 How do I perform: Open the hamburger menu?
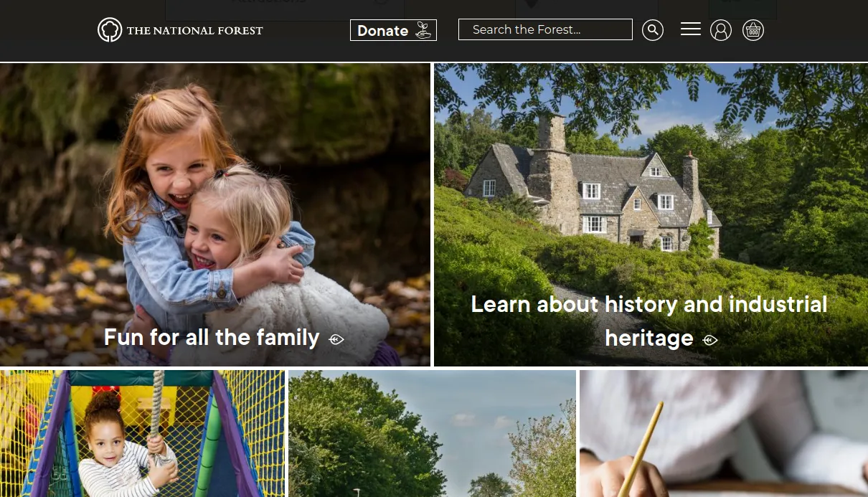(691, 29)
